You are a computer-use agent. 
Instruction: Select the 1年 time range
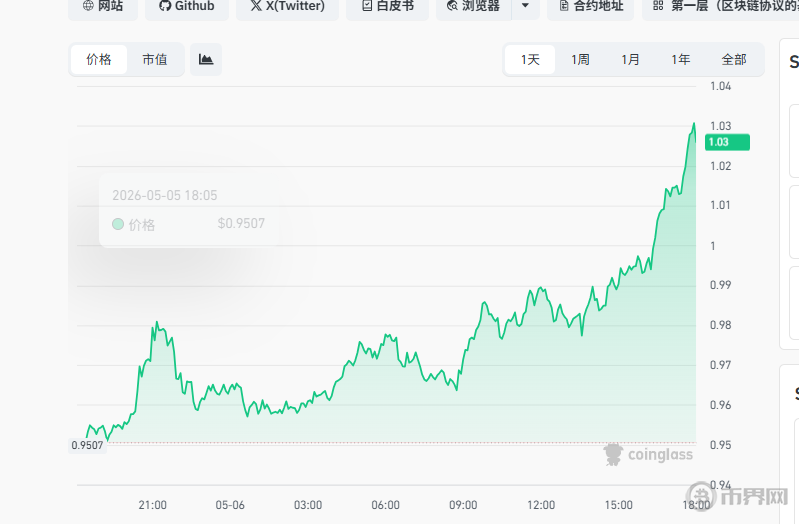pos(680,60)
